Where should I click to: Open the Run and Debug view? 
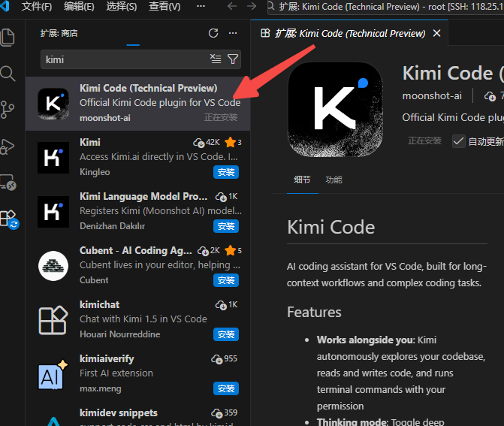[8, 146]
